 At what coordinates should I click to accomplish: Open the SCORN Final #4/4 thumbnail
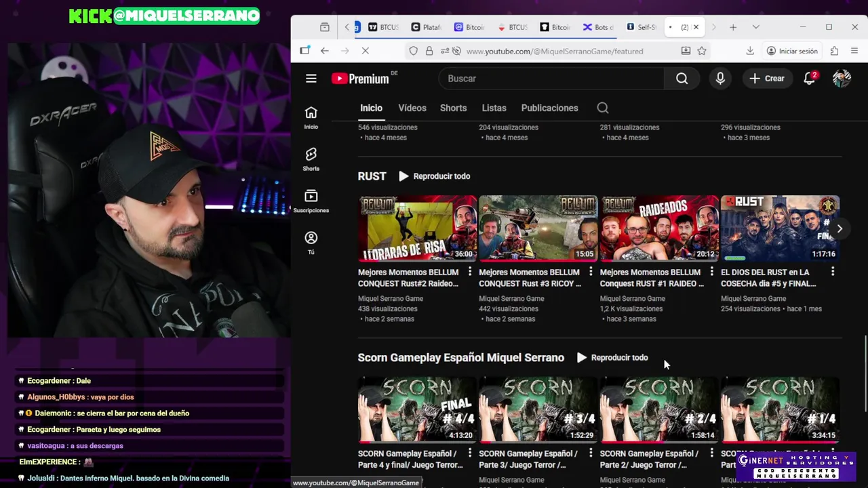pyautogui.click(x=418, y=409)
